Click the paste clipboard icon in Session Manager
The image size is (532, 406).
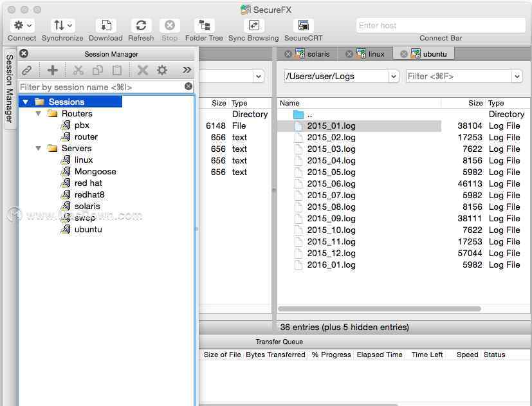pos(117,70)
